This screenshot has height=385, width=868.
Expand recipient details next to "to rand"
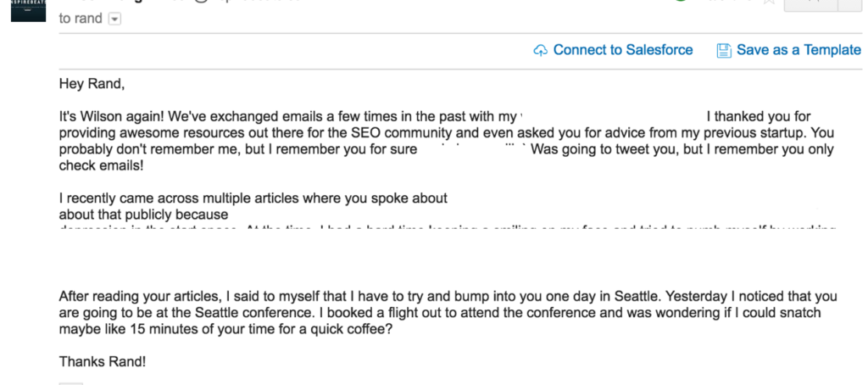click(114, 19)
